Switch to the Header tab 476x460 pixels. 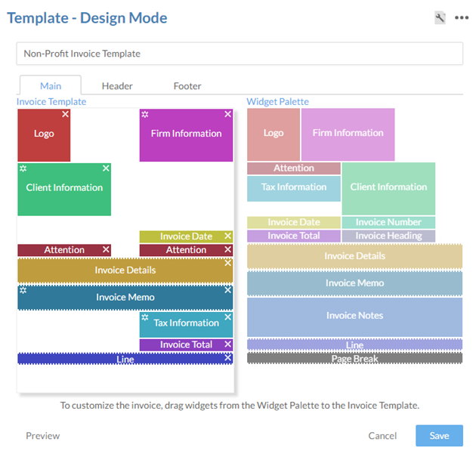pos(117,86)
